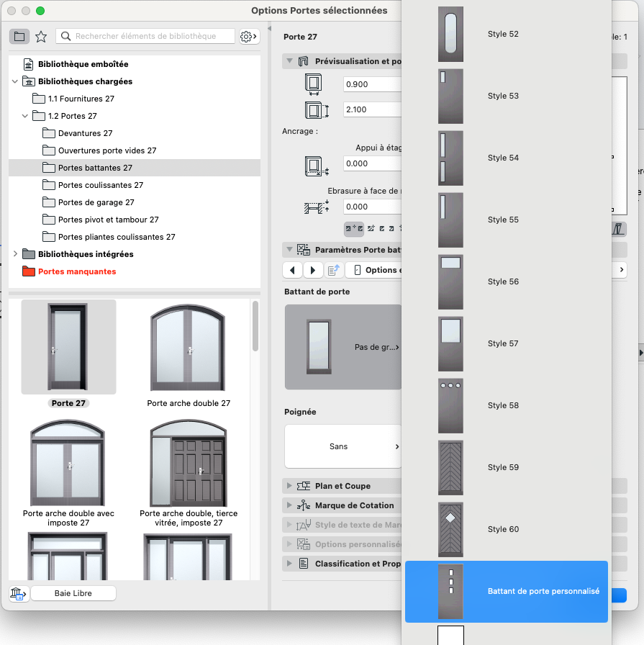
Task: Open the Sans handle selector
Action: (343, 446)
